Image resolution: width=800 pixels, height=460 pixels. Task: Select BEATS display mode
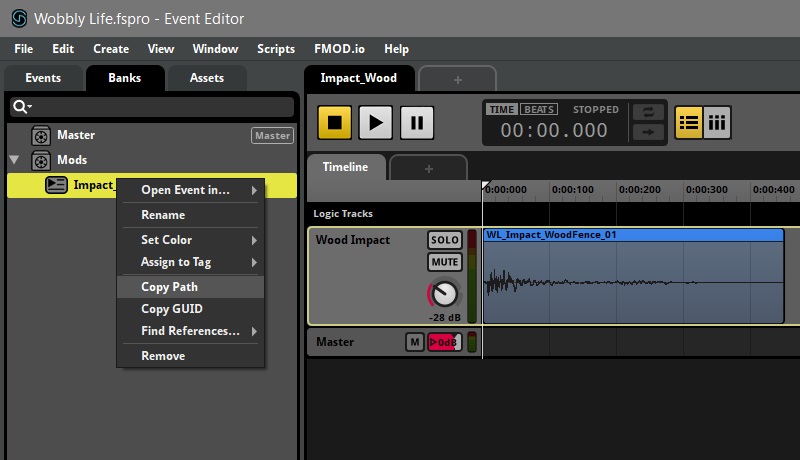(539, 109)
